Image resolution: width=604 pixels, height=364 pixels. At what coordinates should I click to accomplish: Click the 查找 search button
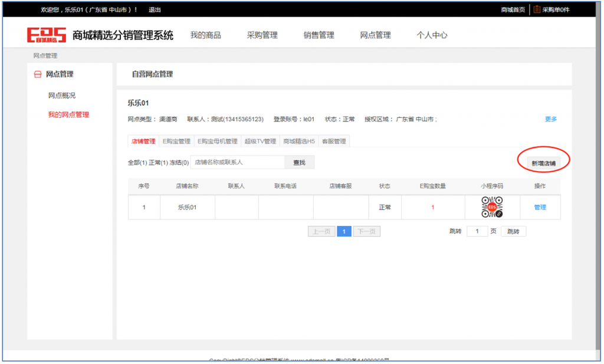299,162
